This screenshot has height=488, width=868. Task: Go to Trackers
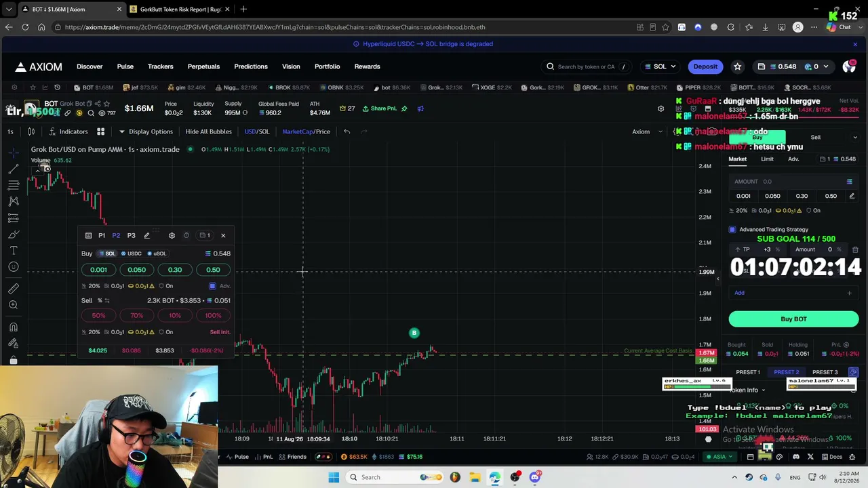click(x=161, y=66)
